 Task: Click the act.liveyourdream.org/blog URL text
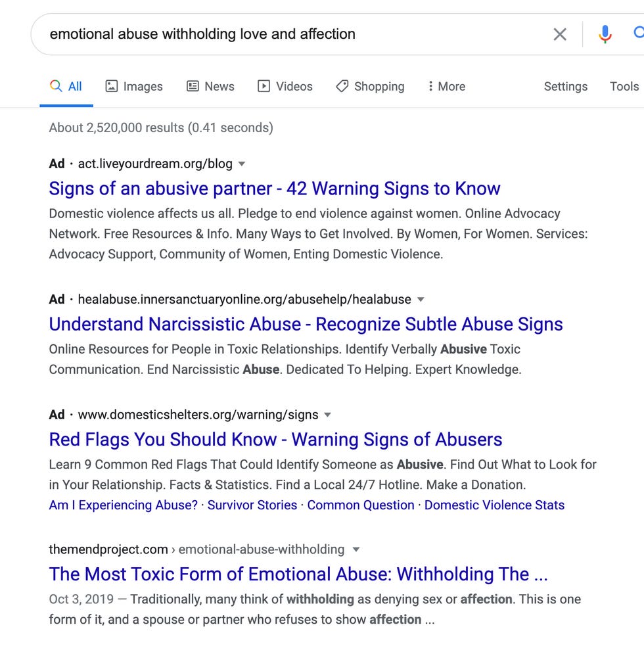[x=155, y=164]
